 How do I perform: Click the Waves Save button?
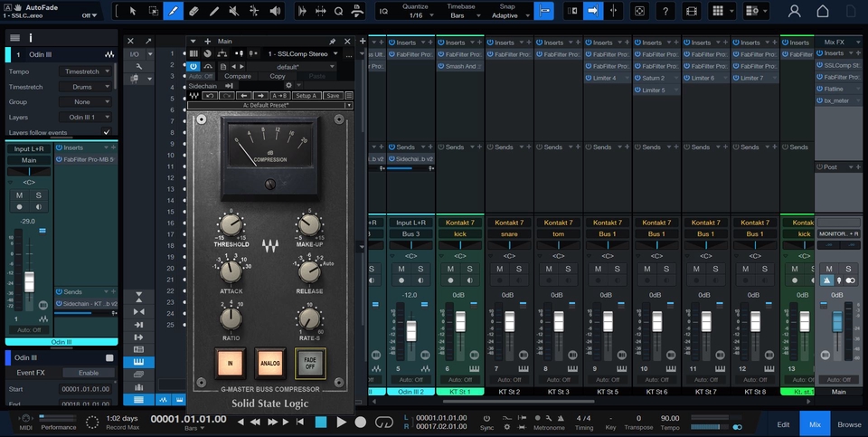point(333,96)
